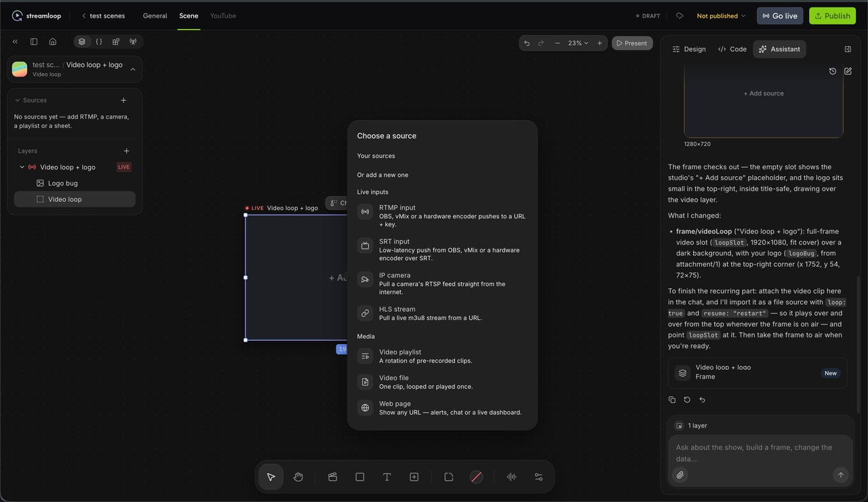
Task: Click the green Publish button
Action: (x=832, y=16)
